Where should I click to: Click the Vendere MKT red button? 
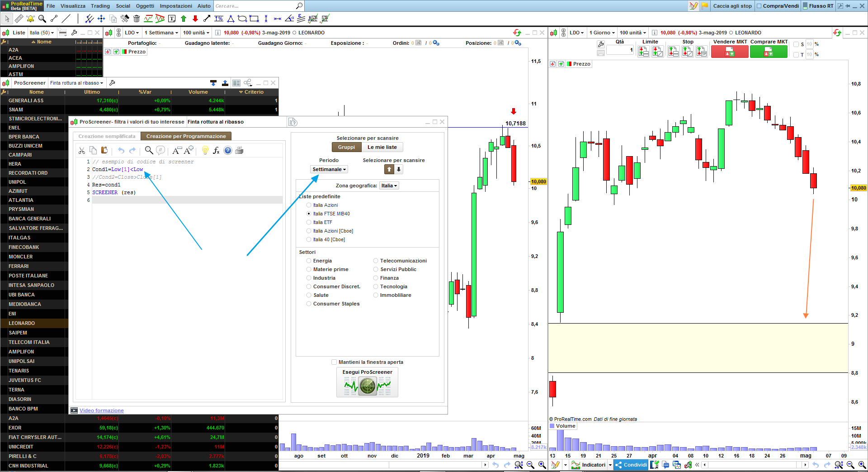tap(730, 52)
